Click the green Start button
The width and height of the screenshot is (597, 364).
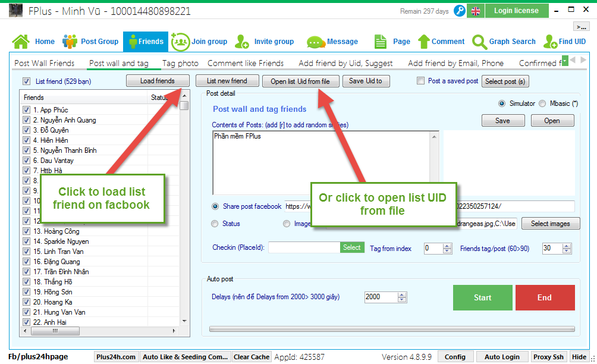tap(483, 297)
